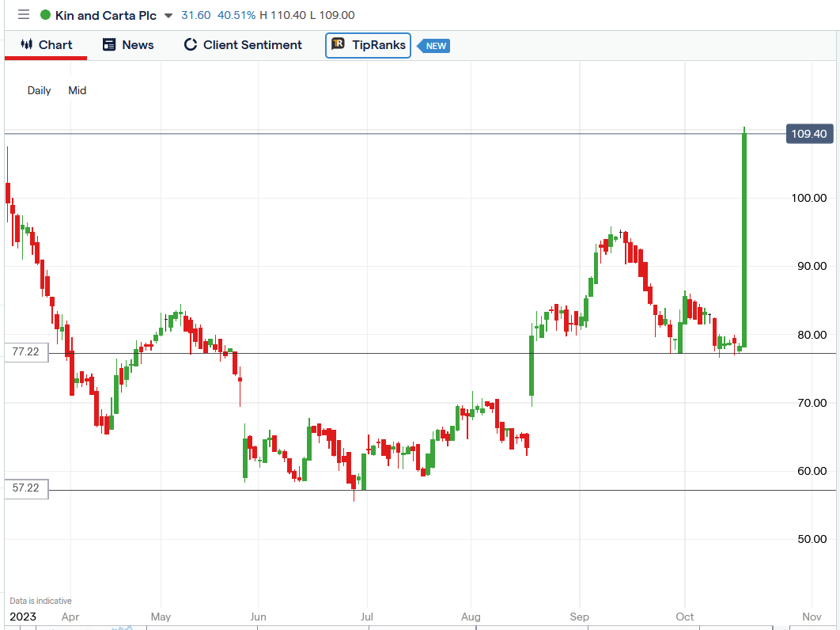Image resolution: width=840 pixels, height=630 pixels.
Task: Click the green market status dot
Action: coord(46,15)
